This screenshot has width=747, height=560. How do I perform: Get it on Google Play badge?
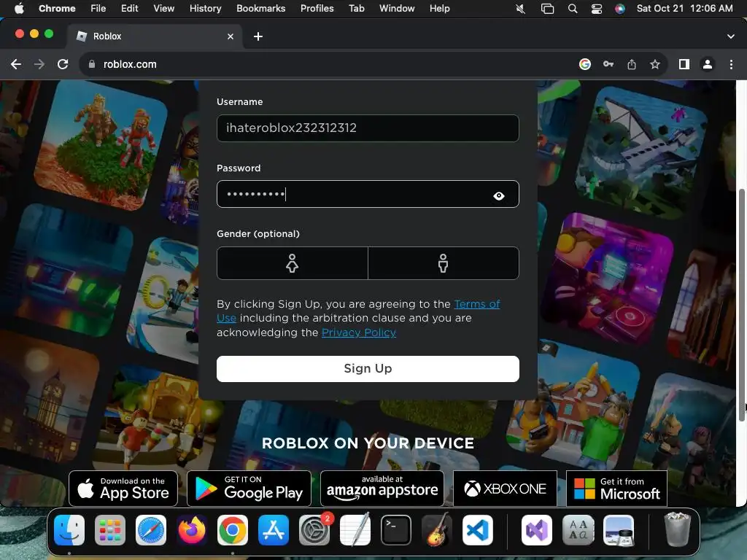249,488
